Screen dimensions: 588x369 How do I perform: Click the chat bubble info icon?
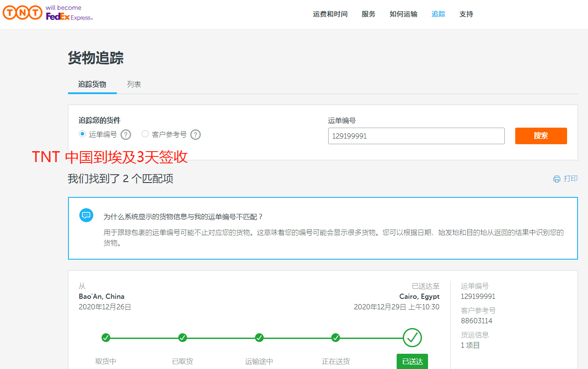[86, 215]
